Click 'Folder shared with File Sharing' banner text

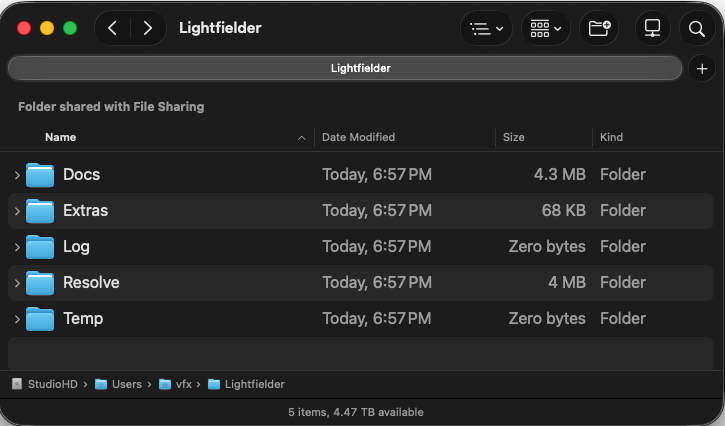(x=111, y=107)
